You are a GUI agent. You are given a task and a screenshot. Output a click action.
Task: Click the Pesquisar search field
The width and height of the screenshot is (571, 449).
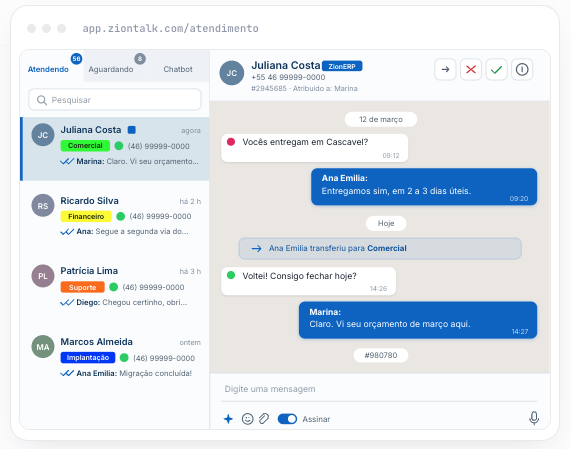tap(115, 100)
